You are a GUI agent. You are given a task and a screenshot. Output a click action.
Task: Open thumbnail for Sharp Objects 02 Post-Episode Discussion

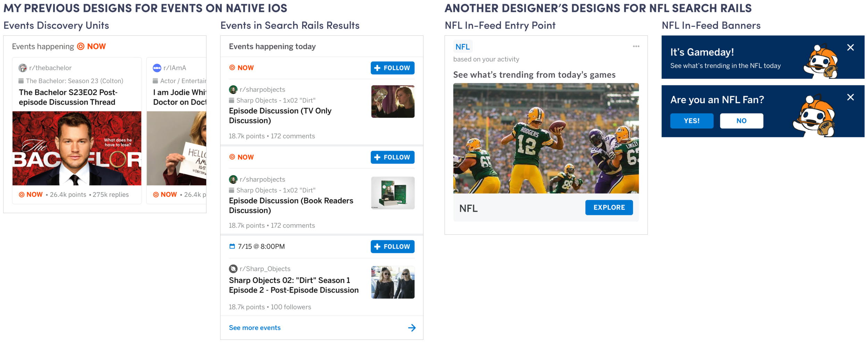[x=393, y=282]
